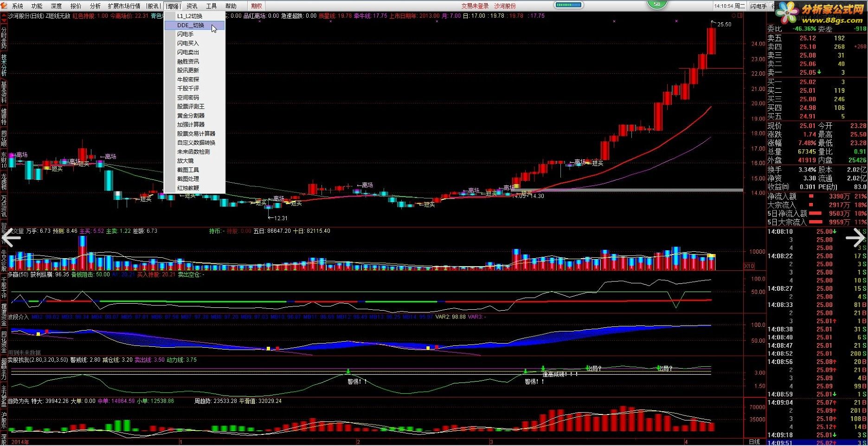
Task: Click the green 58 circle indicator
Action: (657, 4)
